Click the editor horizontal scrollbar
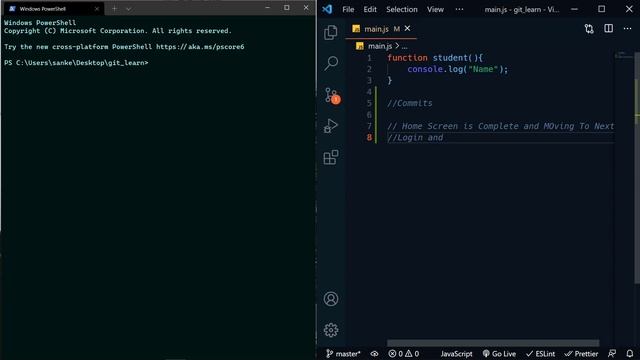This screenshot has width=640, height=360. [x=493, y=343]
